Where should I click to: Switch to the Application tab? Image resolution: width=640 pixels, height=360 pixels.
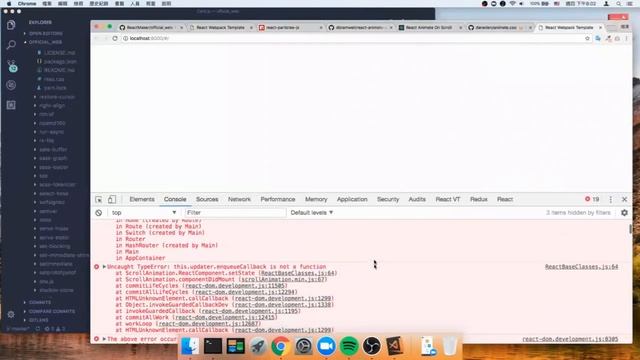[x=352, y=199]
